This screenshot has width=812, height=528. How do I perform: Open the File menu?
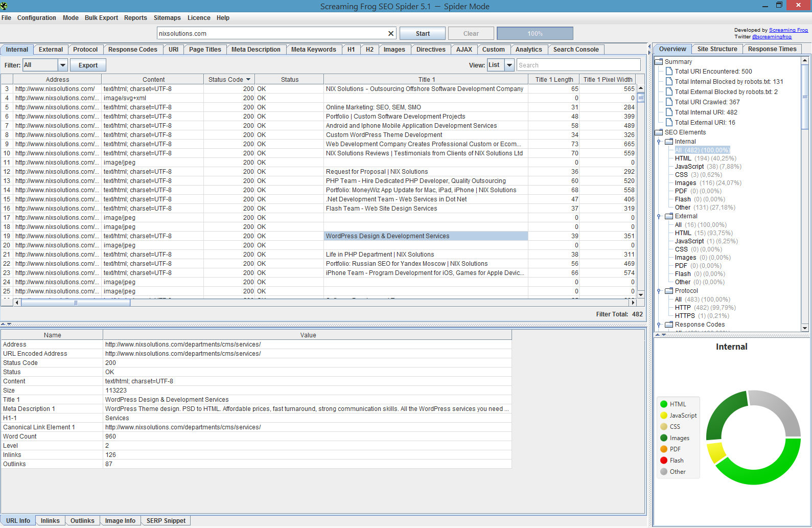point(6,18)
